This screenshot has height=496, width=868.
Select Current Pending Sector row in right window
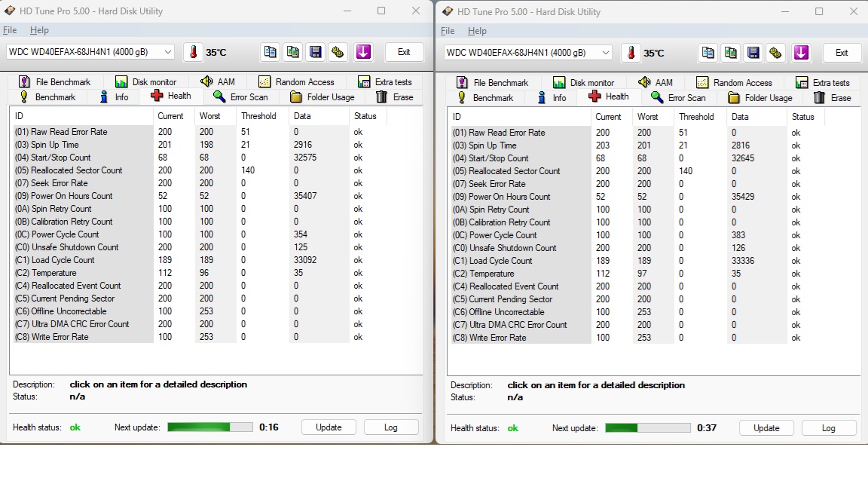(637, 299)
